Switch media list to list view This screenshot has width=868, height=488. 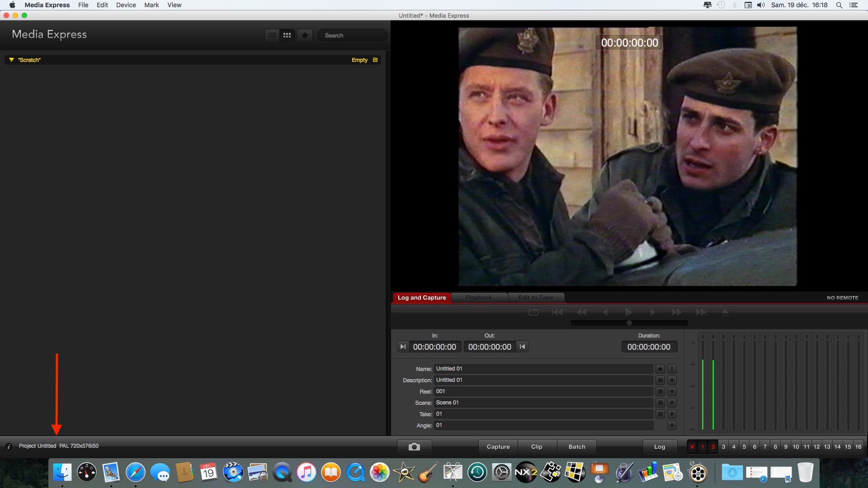click(x=272, y=35)
